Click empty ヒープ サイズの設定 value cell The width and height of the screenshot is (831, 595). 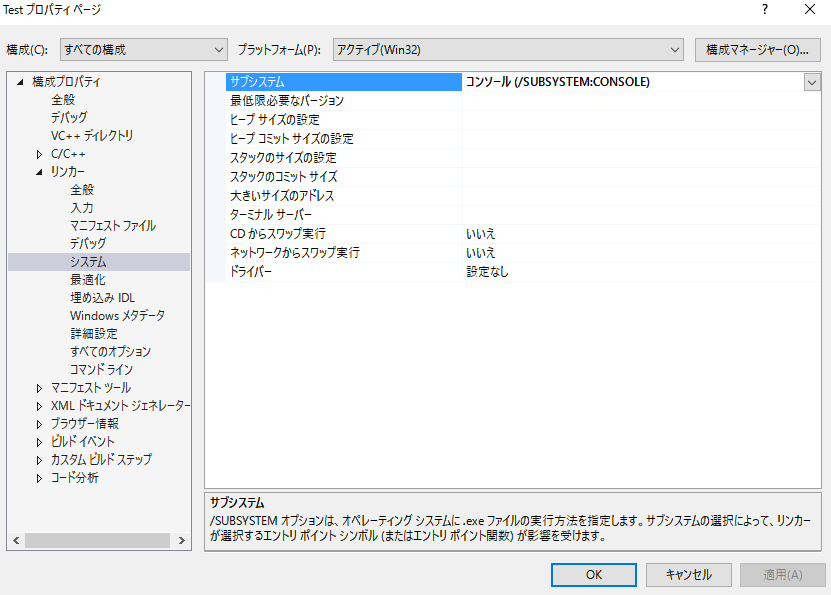click(x=641, y=120)
